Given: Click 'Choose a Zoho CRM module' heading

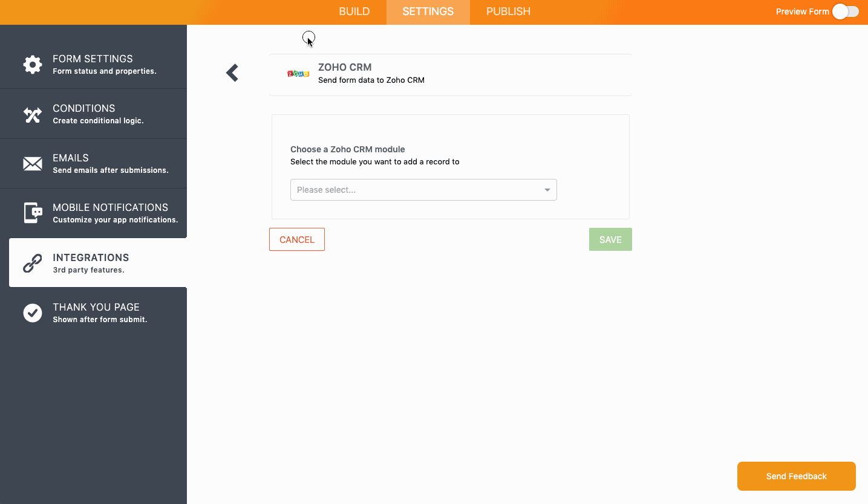Looking at the screenshot, I should (x=348, y=149).
